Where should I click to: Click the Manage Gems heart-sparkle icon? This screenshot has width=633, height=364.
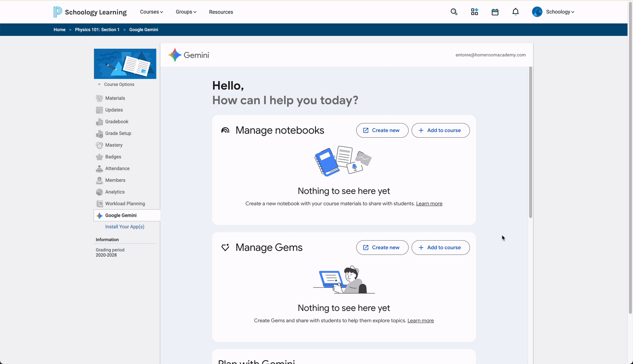click(x=225, y=248)
